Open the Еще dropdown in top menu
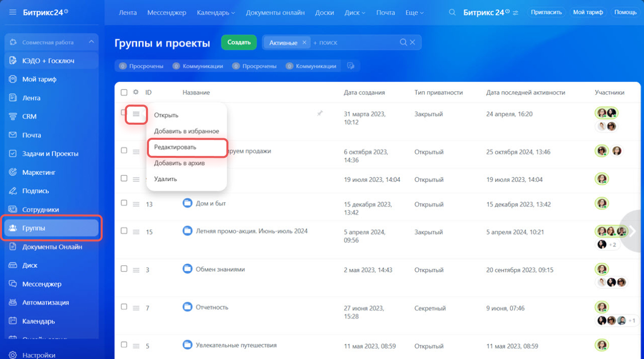Screen dimensions: 644x359 [415, 13]
